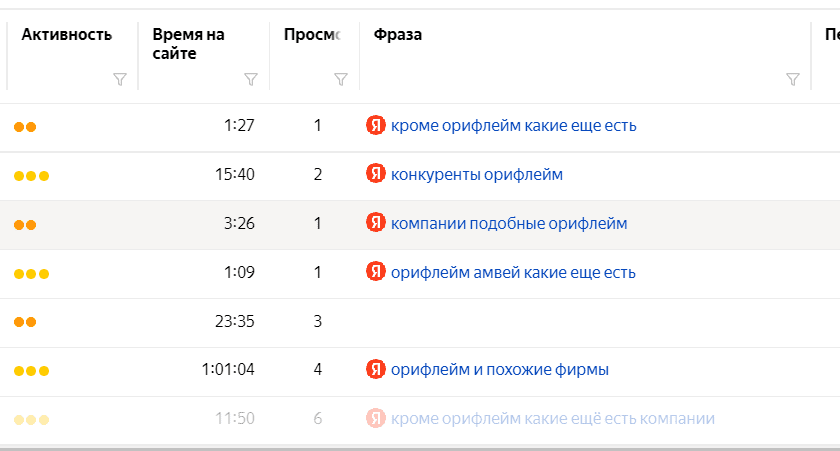Click Yandex icon beside орифлейм амвей phrase
Image resolution: width=840 pixels, height=451 pixels.
point(376,272)
